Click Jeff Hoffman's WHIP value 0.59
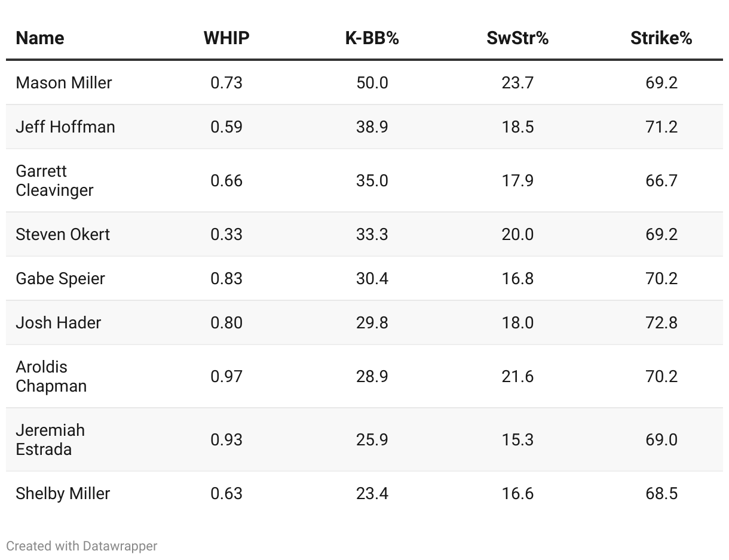This screenshot has height=560, width=729. click(226, 127)
